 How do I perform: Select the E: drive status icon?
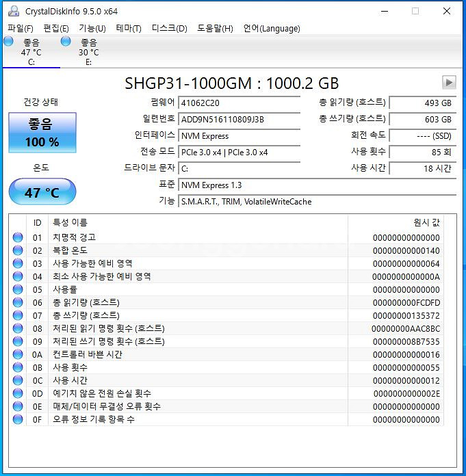click(66, 42)
